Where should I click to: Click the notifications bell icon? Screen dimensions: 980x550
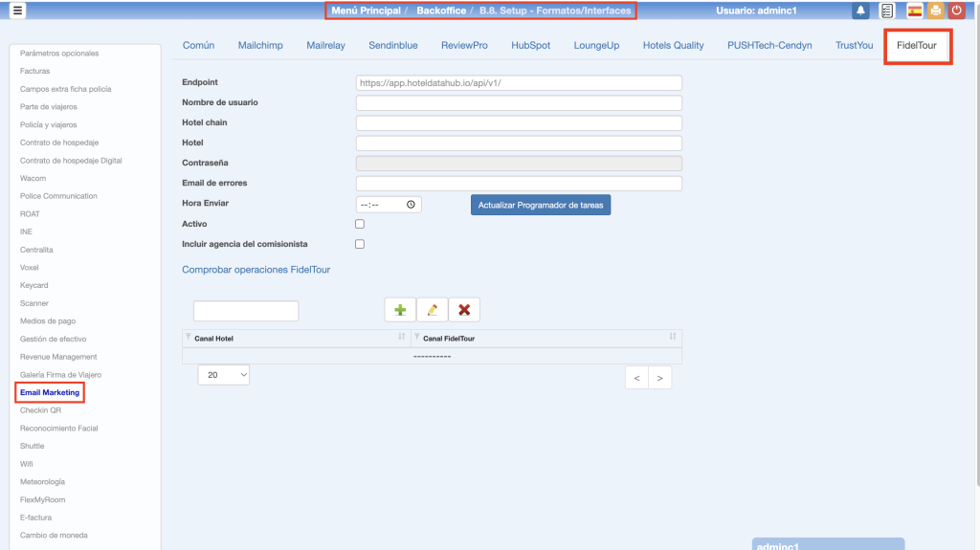point(860,11)
